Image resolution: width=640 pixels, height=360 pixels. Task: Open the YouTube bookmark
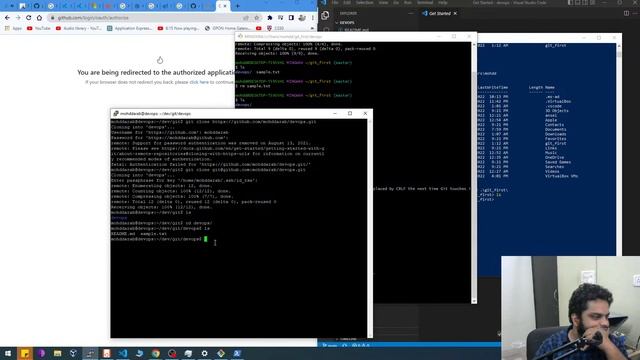39,28
